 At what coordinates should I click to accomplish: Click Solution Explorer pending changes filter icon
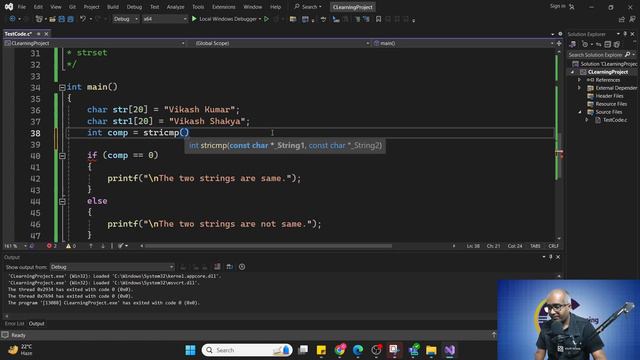coord(585,44)
